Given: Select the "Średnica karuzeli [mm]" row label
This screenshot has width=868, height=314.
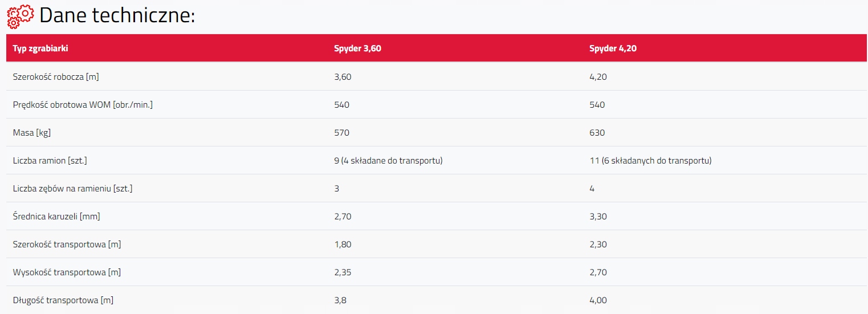Looking at the screenshot, I should [x=56, y=217].
